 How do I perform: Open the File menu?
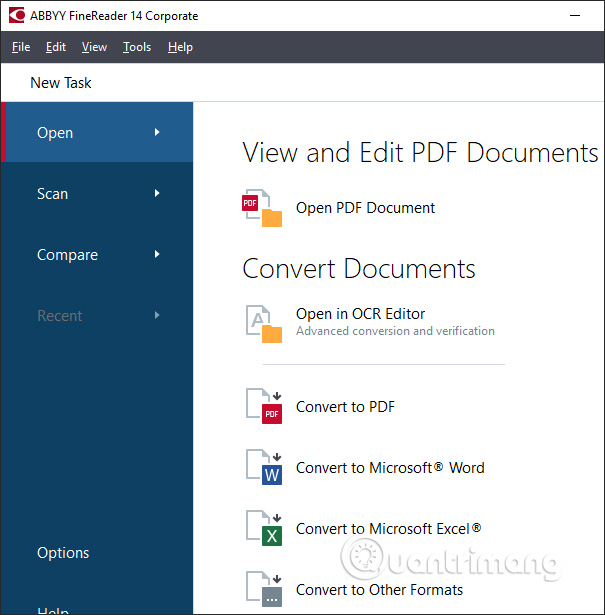[x=21, y=47]
